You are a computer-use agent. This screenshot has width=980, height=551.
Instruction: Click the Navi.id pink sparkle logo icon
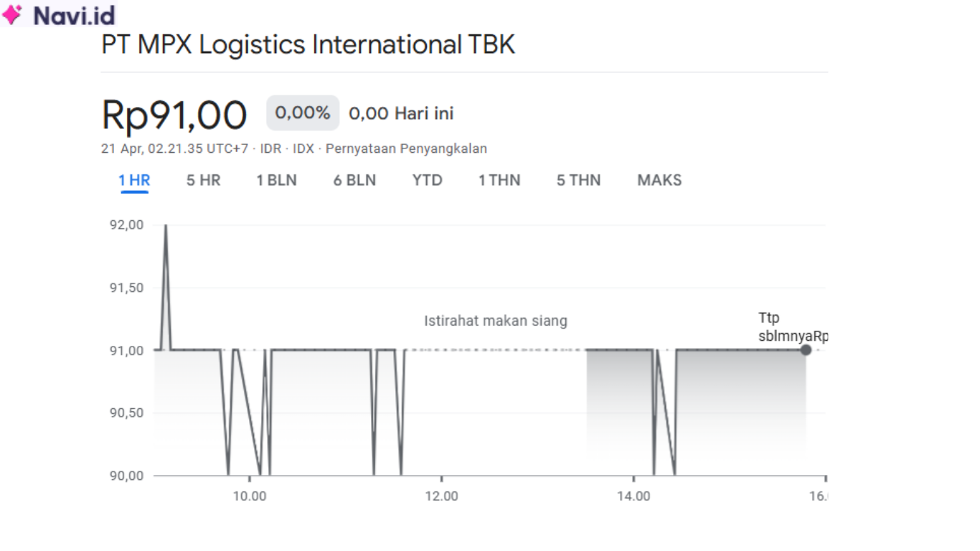tap(12, 14)
